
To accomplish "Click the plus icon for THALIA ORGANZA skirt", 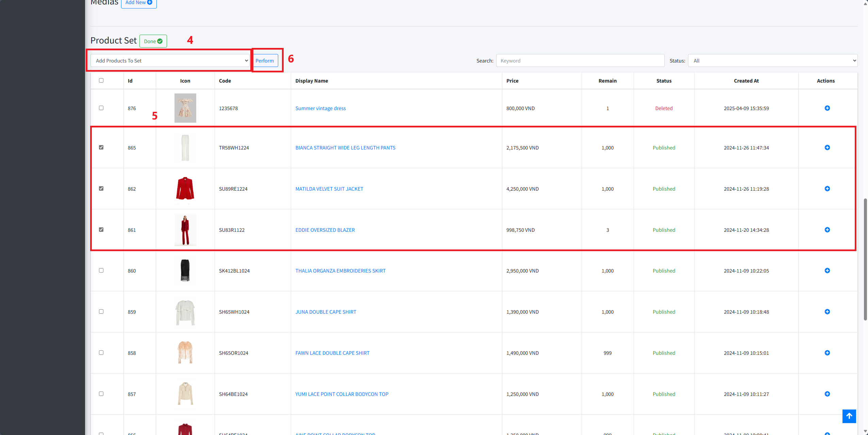I will coord(827,271).
